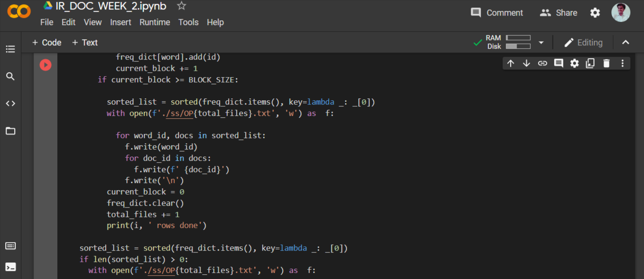Delete the current code cell
The height and width of the screenshot is (279, 644).
(x=606, y=63)
